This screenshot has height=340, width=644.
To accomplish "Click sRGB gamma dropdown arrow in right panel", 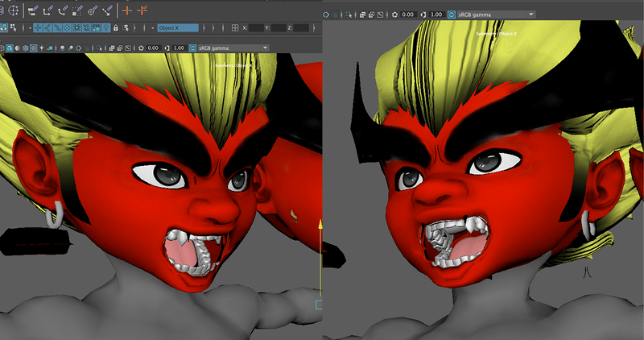I will tap(531, 15).
